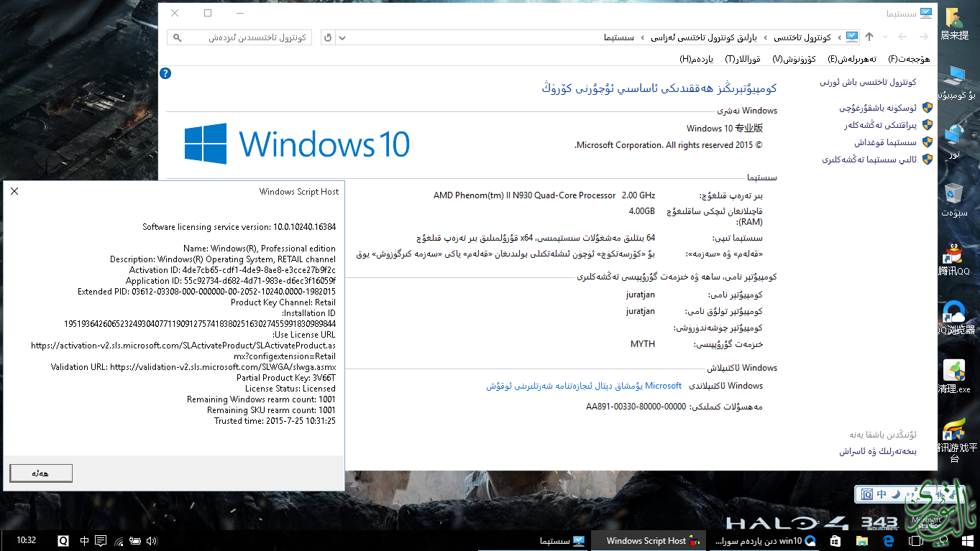
Task: Click the 10:32 taskbar clock
Action: 26,540
